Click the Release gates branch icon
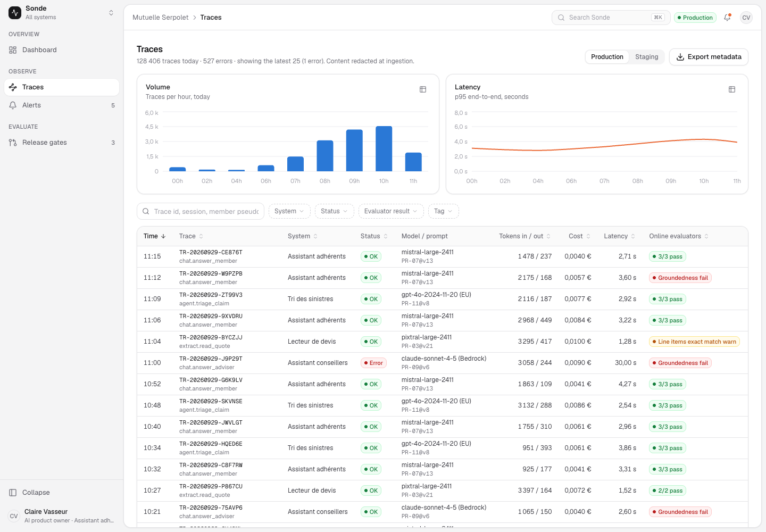 [13, 143]
